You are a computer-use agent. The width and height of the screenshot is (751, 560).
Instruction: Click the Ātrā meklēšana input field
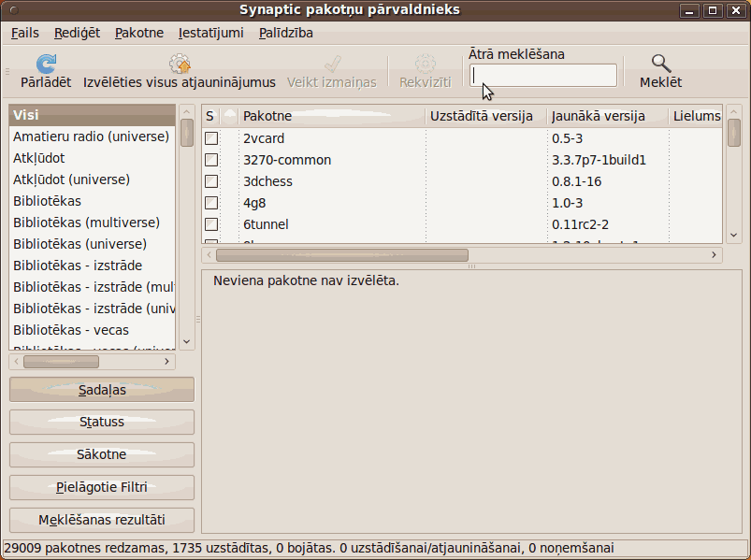543,76
